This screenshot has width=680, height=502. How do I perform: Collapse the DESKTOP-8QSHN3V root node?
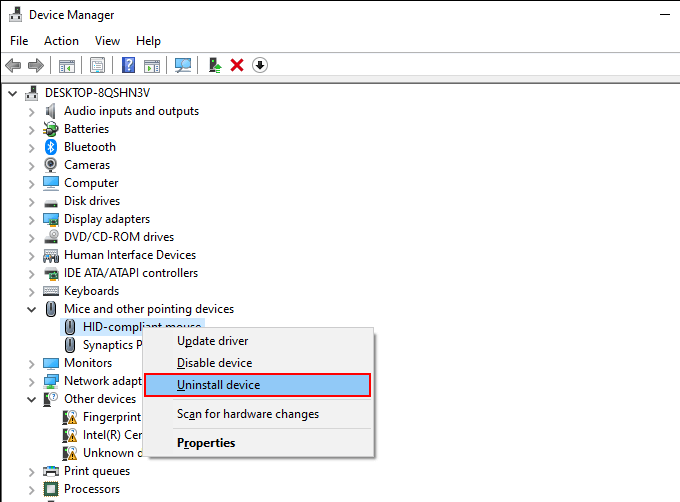[x=12, y=93]
